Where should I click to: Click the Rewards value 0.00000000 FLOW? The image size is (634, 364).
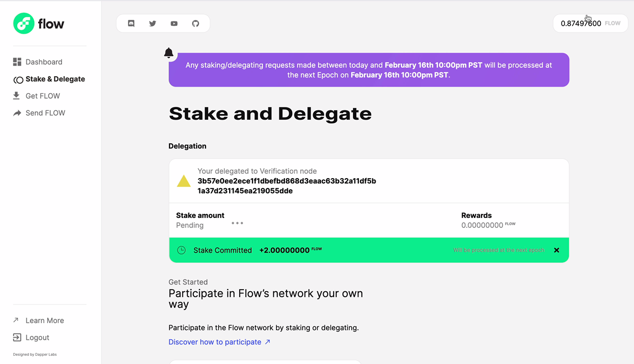coord(488,225)
